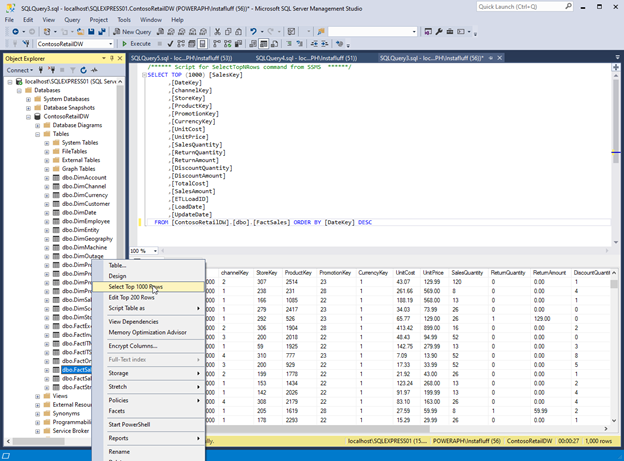Collapse the Databases tree node
The width and height of the screenshot is (624, 461).
pyautogui.click(x=19, y=90)
